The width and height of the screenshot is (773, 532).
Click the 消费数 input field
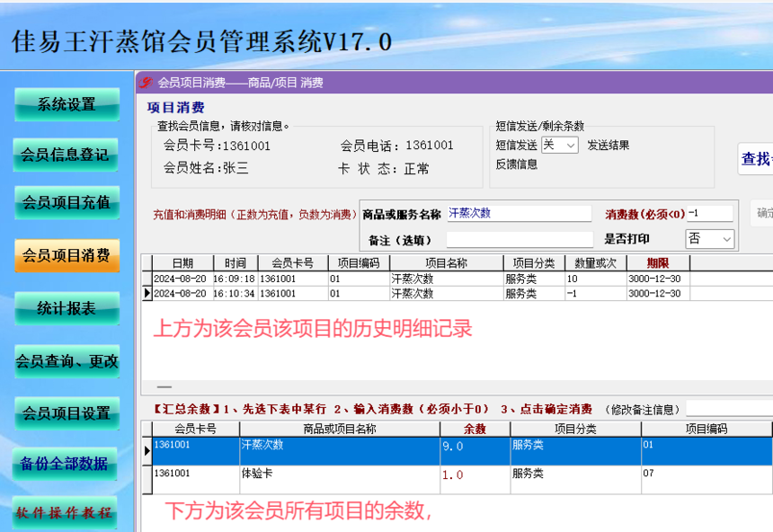tap(709, 213)
